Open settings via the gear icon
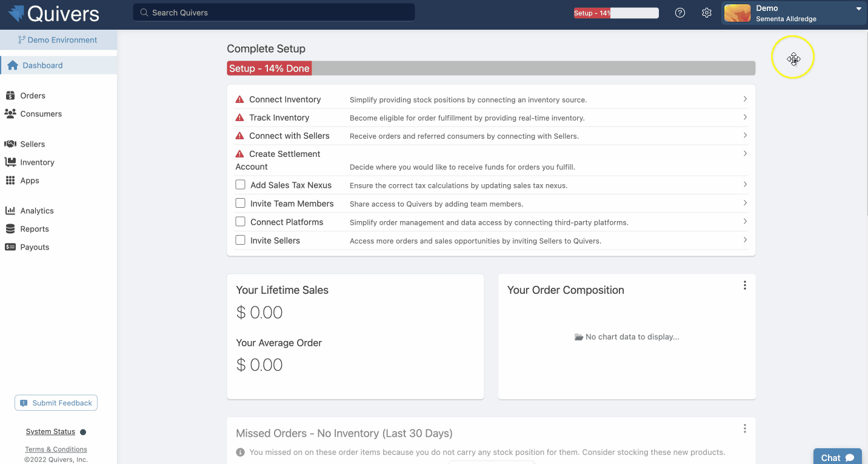868x464 pixels. 707,13
